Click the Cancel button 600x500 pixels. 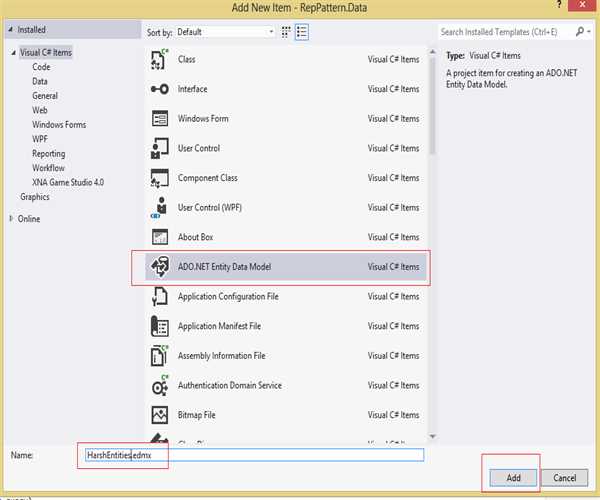pyautogui.click(x=564, y=477)
